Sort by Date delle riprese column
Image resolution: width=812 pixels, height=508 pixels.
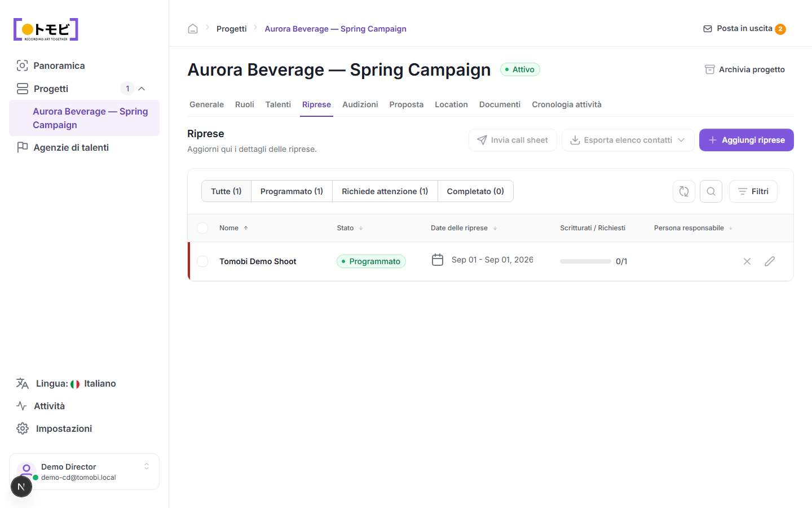[464, 228]
